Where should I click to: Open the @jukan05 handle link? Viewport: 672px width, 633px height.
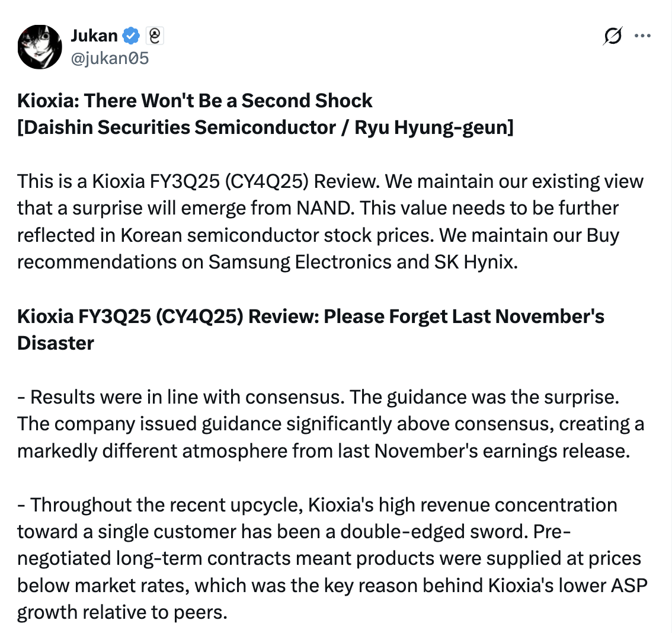click(x=110, y=58)
